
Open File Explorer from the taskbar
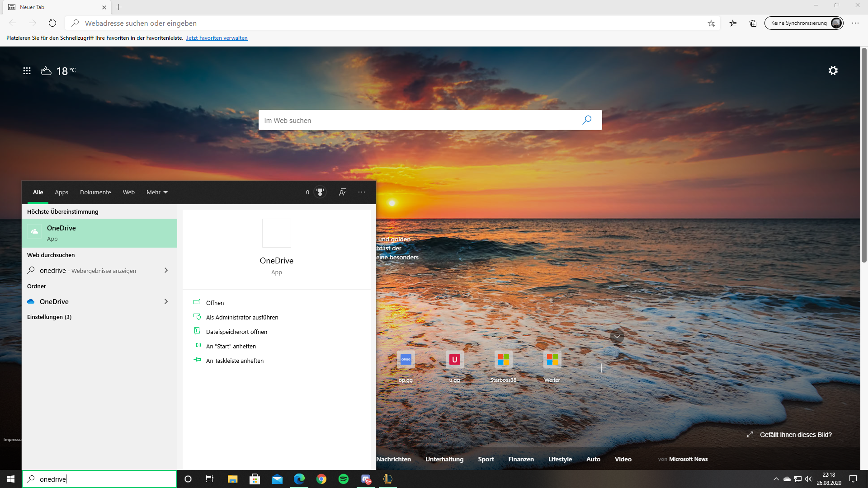(232, 479)
